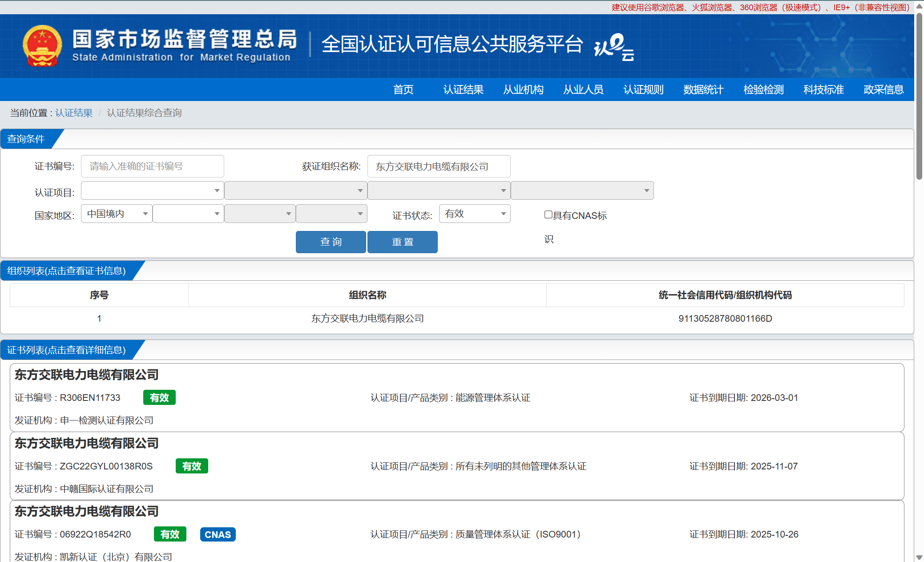
Task: Open 从业人员 navigation menu
Action: pos(583,89)
